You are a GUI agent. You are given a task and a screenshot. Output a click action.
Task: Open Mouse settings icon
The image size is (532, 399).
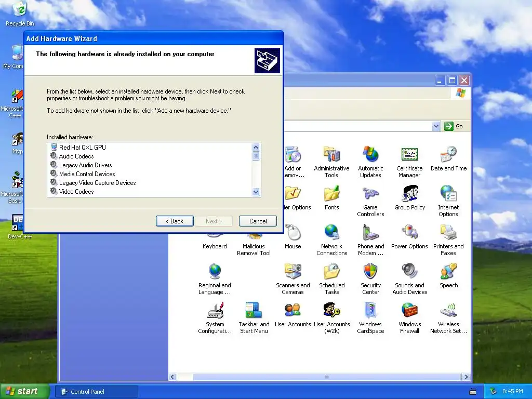click(293, 237)
